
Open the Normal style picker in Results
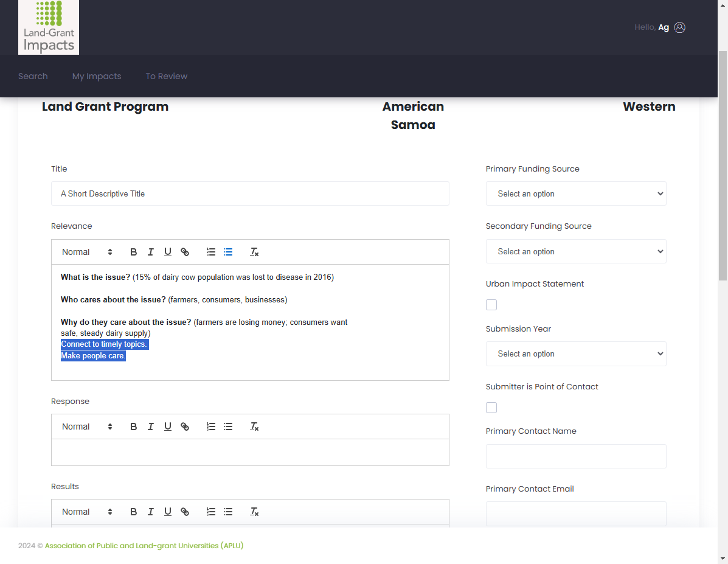pyautogui.click(x=87, y=512)
